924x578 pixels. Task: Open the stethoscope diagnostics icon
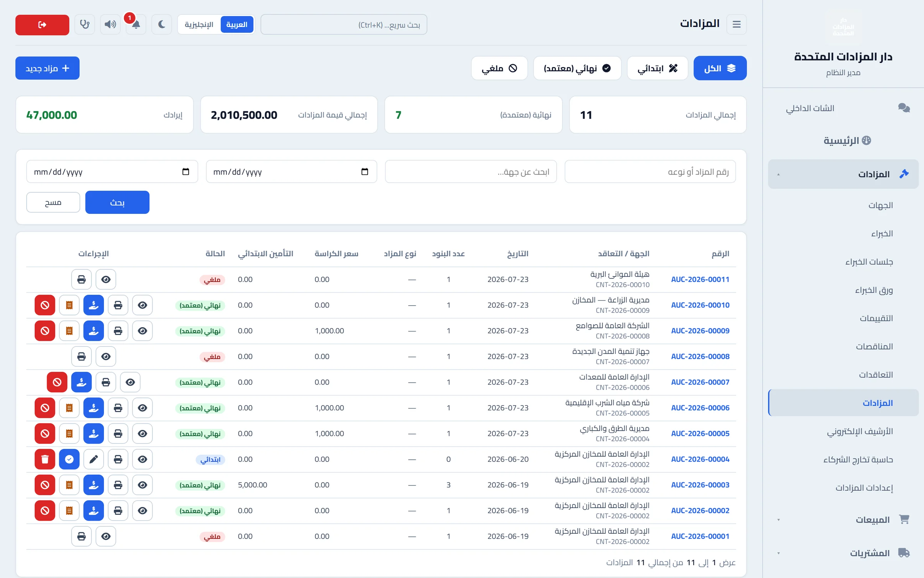85,25
